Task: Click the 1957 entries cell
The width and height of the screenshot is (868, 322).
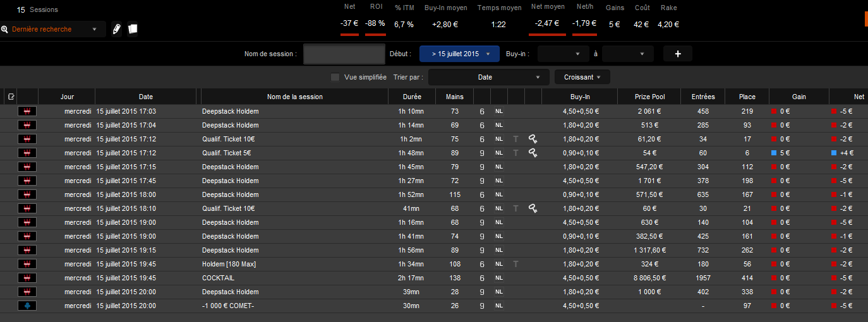Action: tap(703, 278)
